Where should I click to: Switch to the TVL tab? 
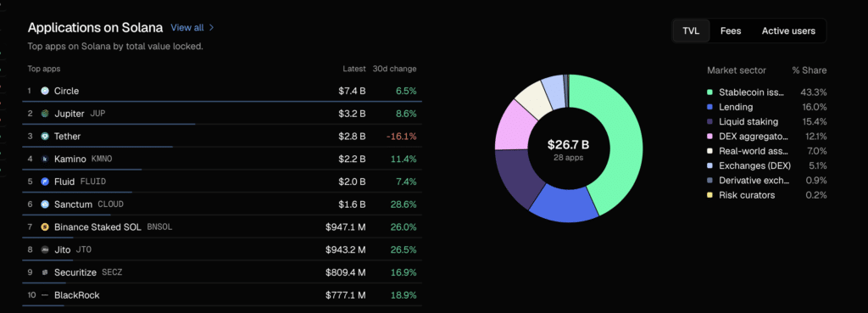691,31
